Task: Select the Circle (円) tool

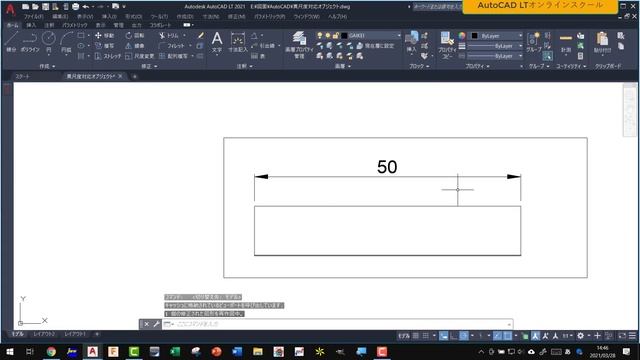Action: 49,42
